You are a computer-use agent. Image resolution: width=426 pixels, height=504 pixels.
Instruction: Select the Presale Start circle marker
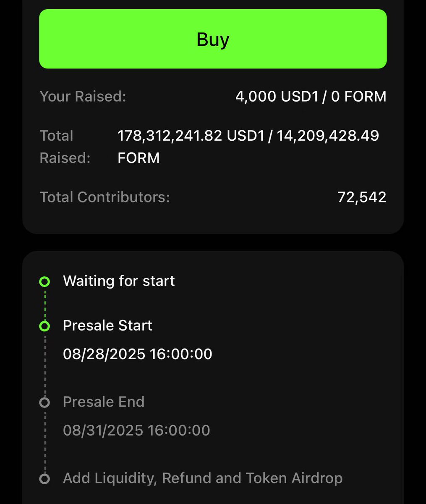44,326
